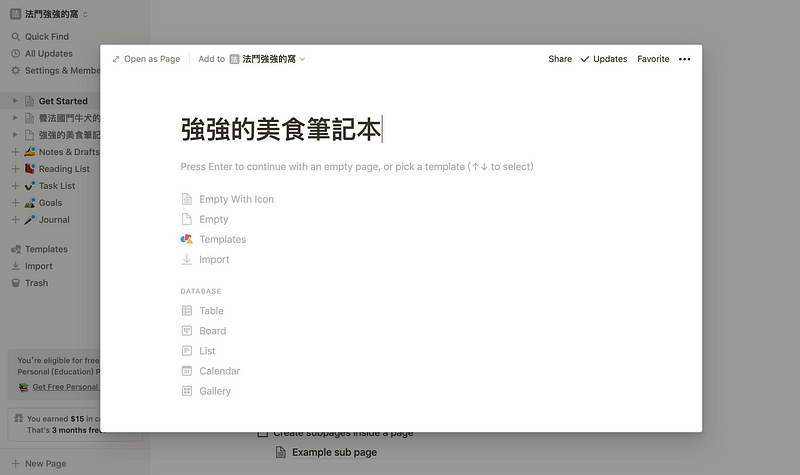This screenshot has height=475, width=800.
Task: Click the Table grid icon
Action: pos(187,311)
